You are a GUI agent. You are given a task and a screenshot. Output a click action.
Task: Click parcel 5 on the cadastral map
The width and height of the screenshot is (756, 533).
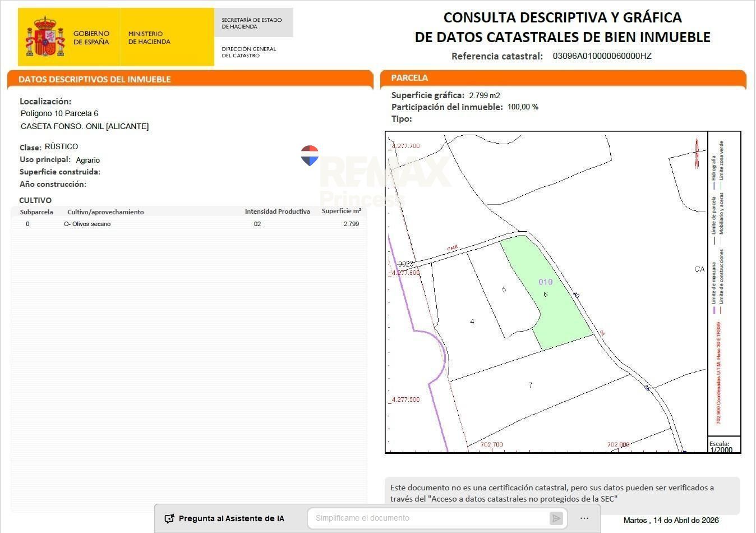tap(504, 290)
